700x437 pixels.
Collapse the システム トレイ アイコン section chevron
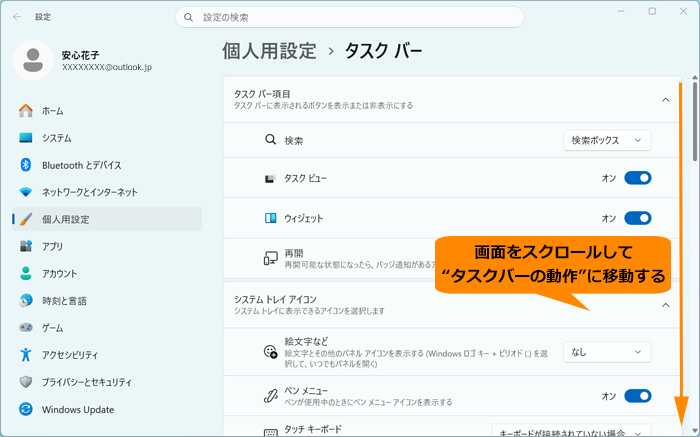click(665, 305)
